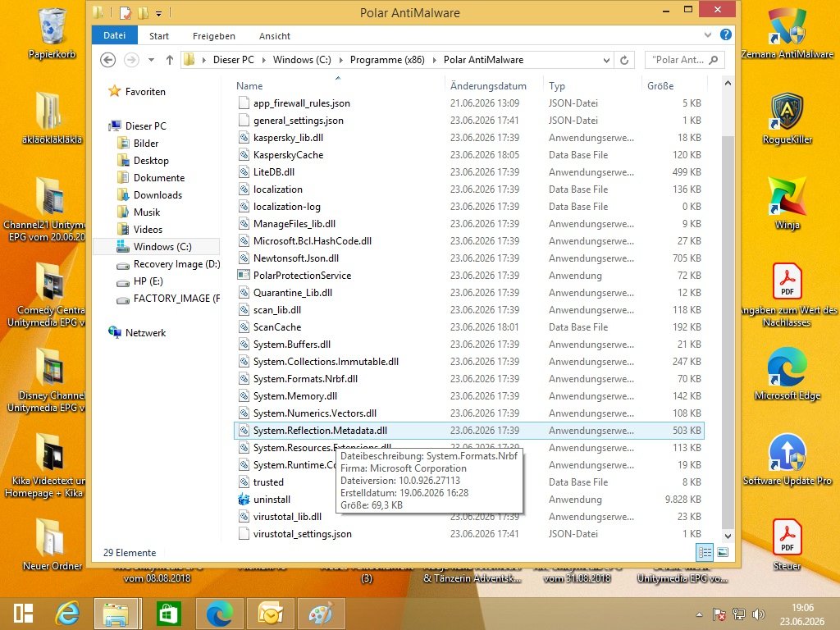Screen dimensions: 840x630
Task: Click the file list vertical scrollbar
Action: [x=728, y=332]
